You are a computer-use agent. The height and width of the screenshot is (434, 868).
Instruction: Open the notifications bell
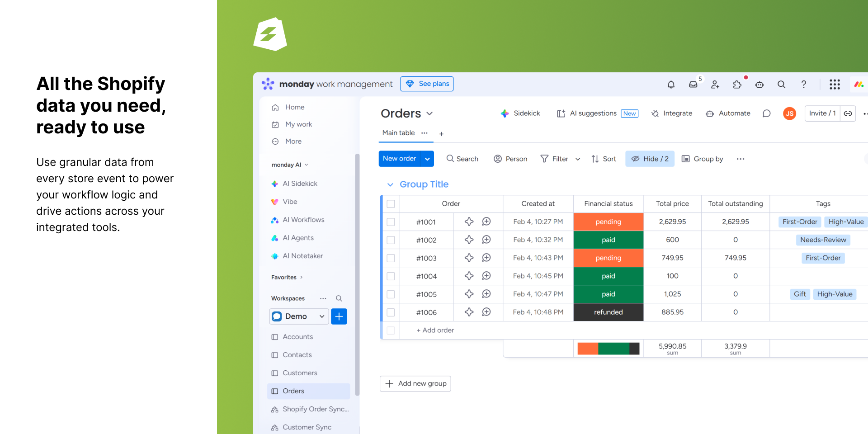pyautogui.click(x=671, y=85)
